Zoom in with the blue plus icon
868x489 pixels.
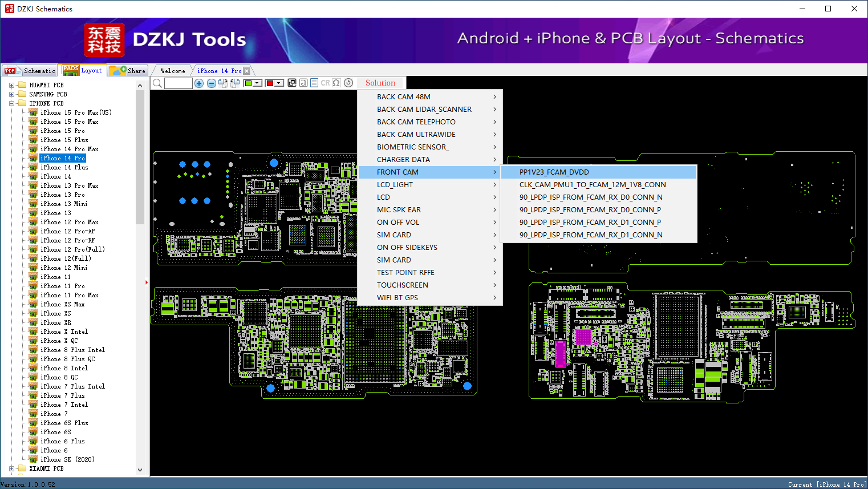pos(199,83)
